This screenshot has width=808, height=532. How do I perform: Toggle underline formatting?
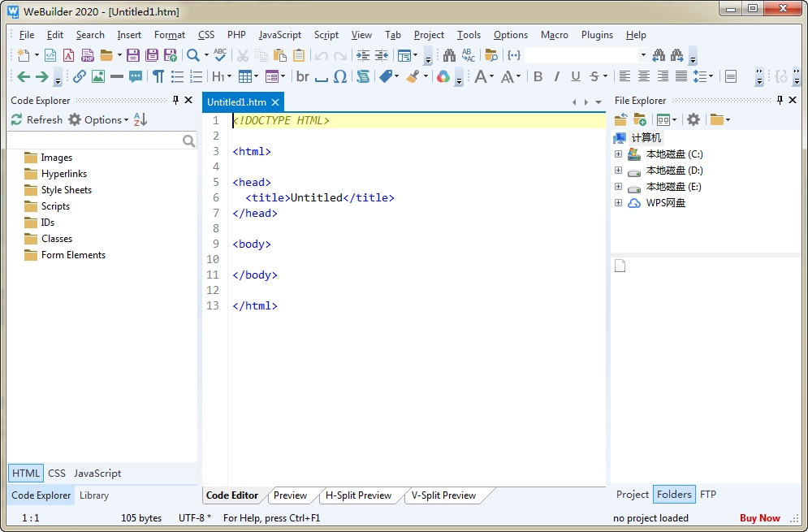click(576, 76)
